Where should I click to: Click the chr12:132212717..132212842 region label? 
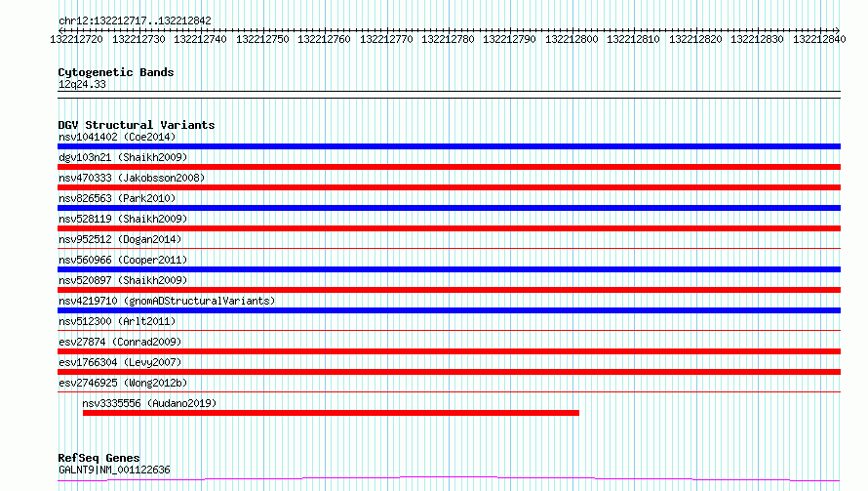pyautogui.click(x=135, y=21)
